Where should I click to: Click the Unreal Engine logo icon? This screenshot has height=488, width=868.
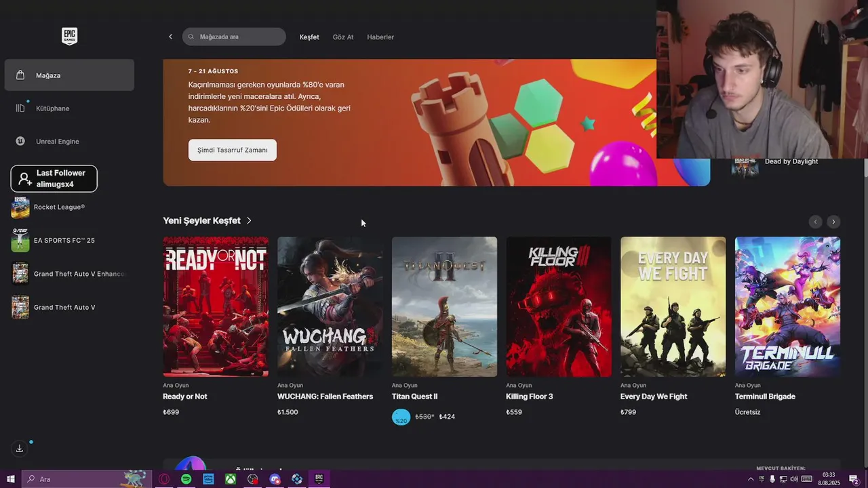(x=20, y=141)
